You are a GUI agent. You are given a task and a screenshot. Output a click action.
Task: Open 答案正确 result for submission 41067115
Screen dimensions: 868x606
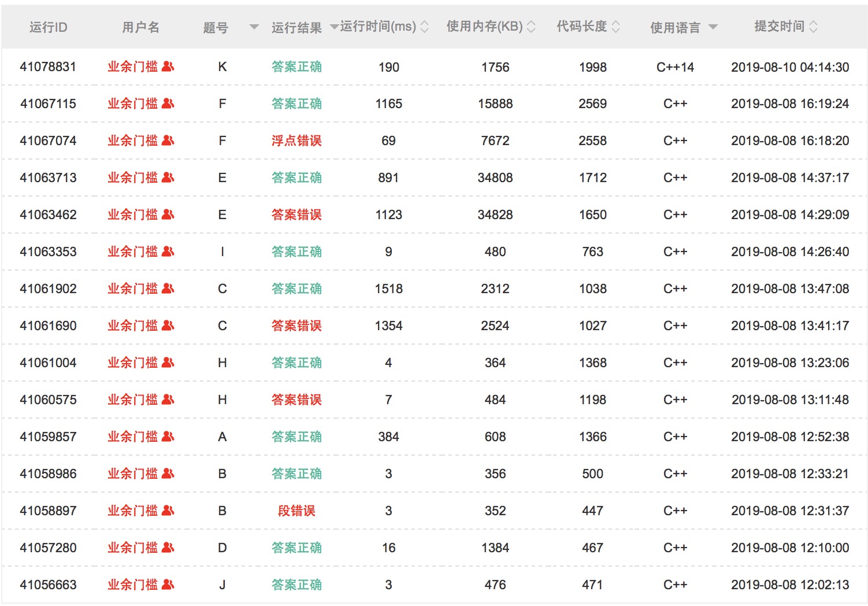pyautogui.click(x=296, y=104)
